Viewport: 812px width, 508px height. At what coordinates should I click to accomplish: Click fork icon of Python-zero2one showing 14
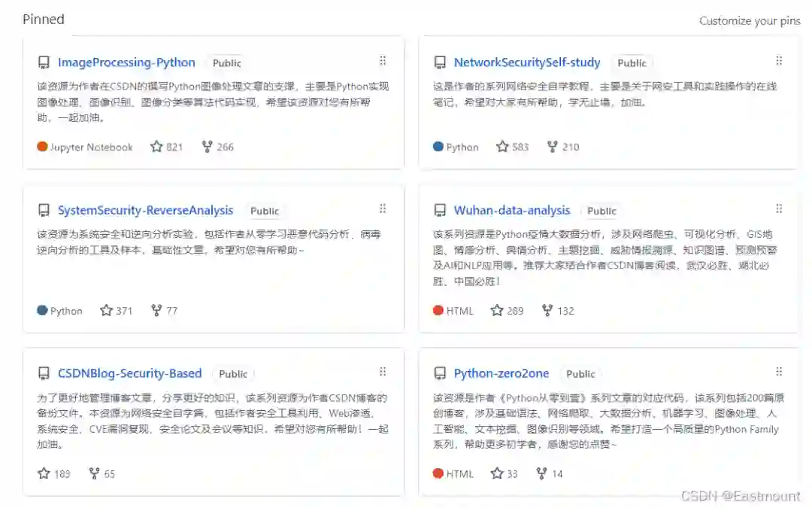pos(541,473)
